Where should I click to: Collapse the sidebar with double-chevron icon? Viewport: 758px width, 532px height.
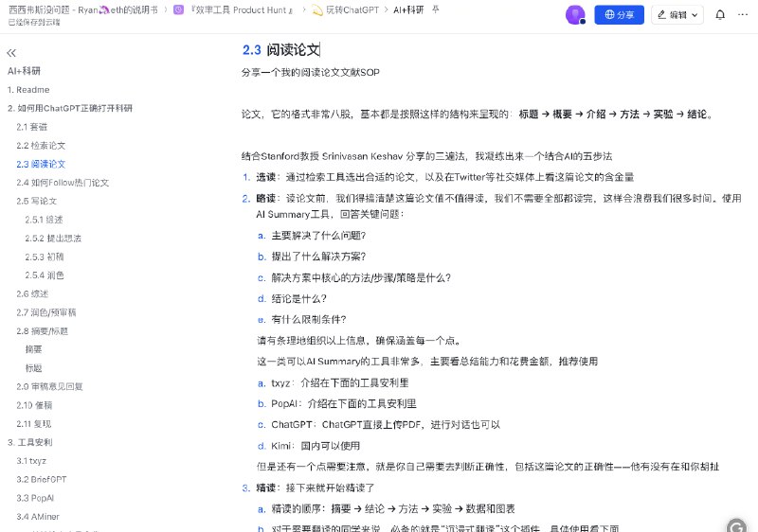click(11, 53)
